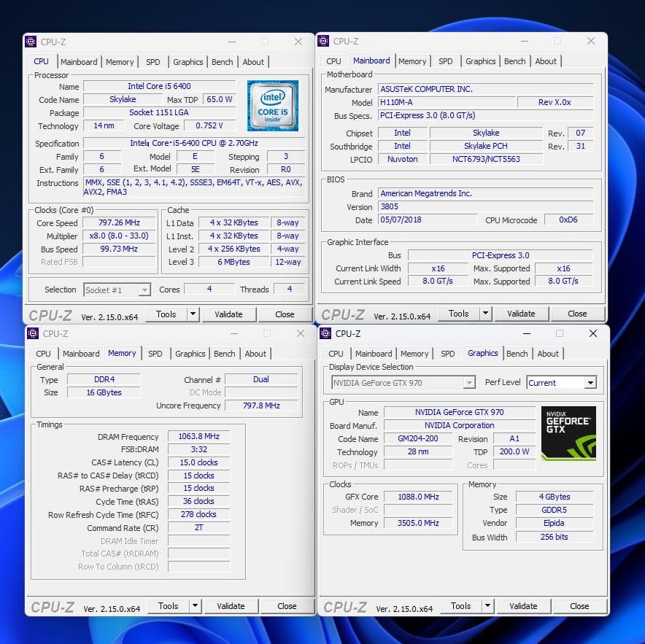Click the CPU-Z icon in the CPU window title bar
Viewport: 645px width, 644px height.
click(x=32, y=42)
